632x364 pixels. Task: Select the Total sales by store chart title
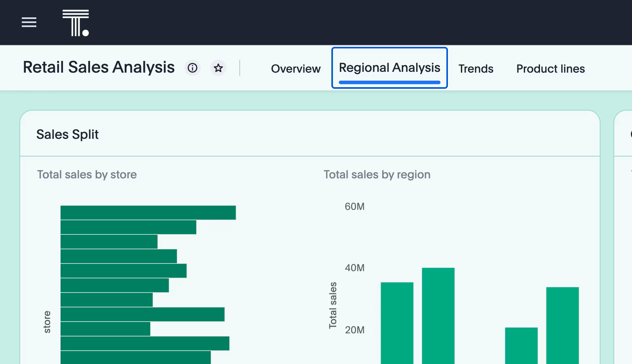[x=87, y=174]
